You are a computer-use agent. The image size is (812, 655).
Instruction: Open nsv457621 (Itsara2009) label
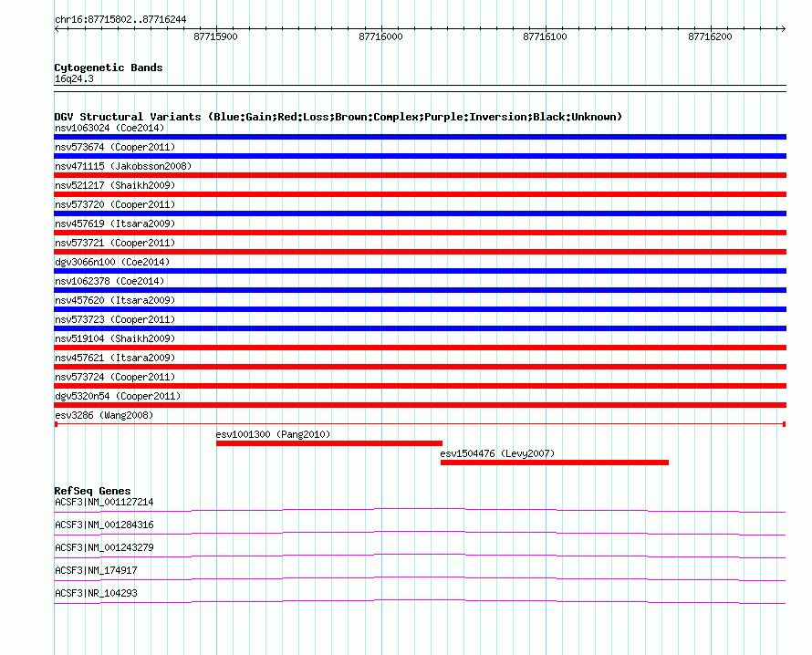[115, 358]
